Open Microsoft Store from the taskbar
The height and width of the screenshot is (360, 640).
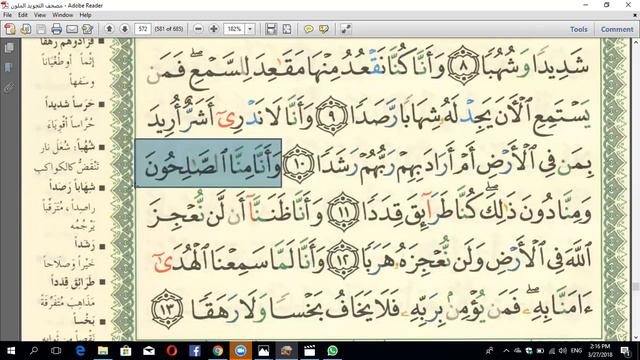pyautogui.click(x=126, y=351)
